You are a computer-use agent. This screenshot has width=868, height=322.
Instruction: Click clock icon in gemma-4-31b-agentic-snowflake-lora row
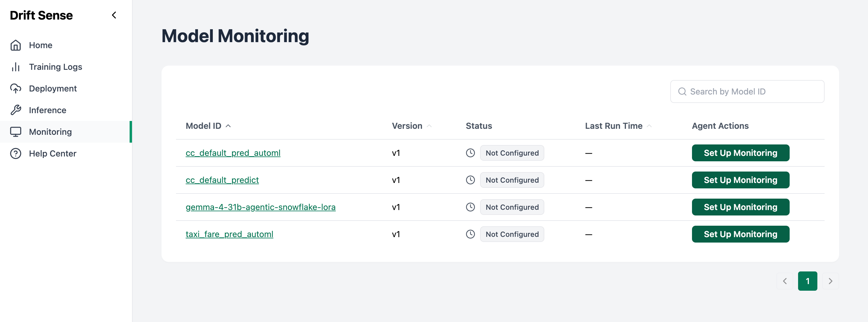click(470, 207)
